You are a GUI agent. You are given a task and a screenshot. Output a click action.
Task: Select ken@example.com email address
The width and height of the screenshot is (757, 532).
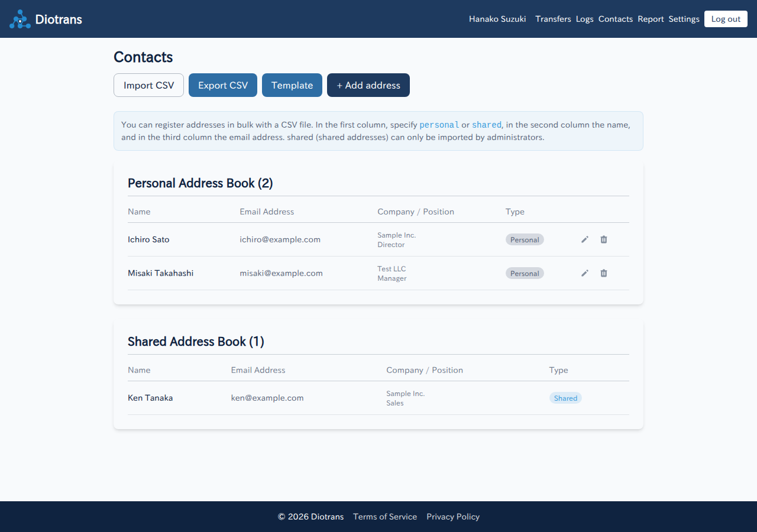point(267,398)
